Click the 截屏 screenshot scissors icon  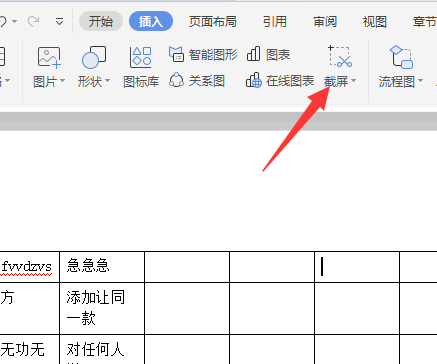[x=340, y=57]
